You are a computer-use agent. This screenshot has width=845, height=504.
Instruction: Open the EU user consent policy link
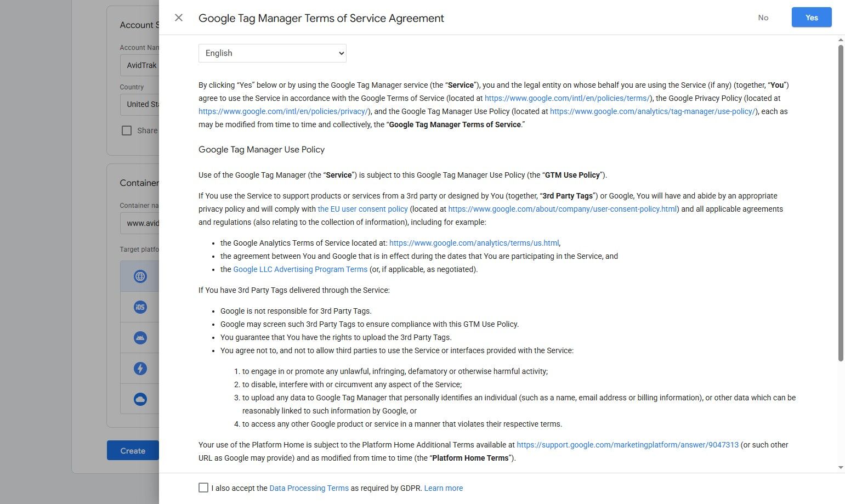(x=362, y=209)
